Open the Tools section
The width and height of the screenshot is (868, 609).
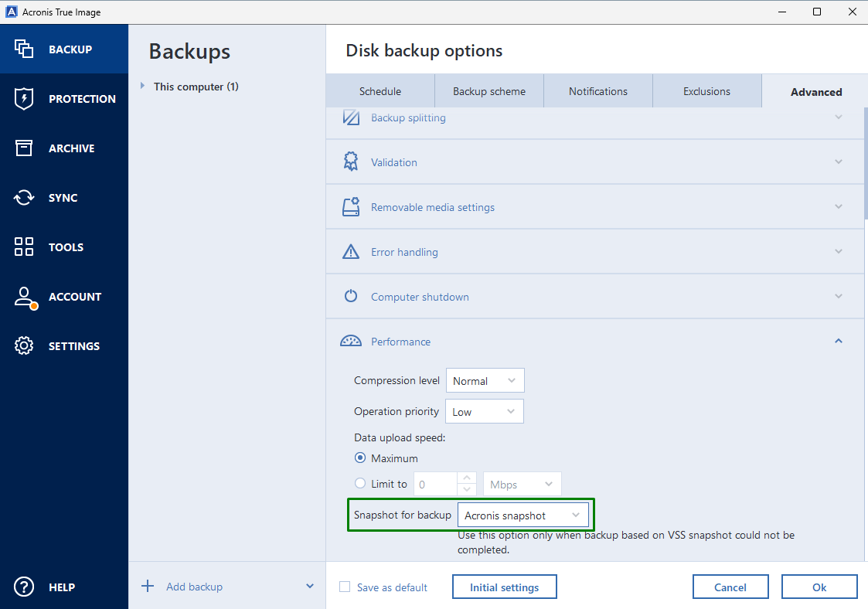click(x=64, y=247)
